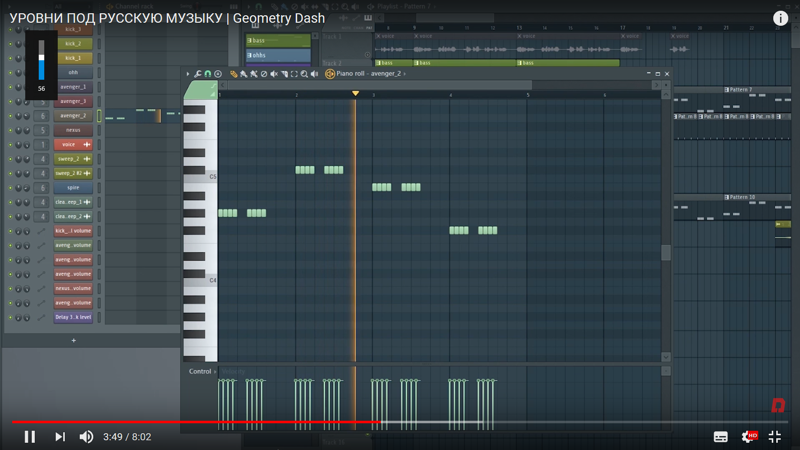
Task: Select the Delete tool in piano roll
Action: tap(264, 74)
